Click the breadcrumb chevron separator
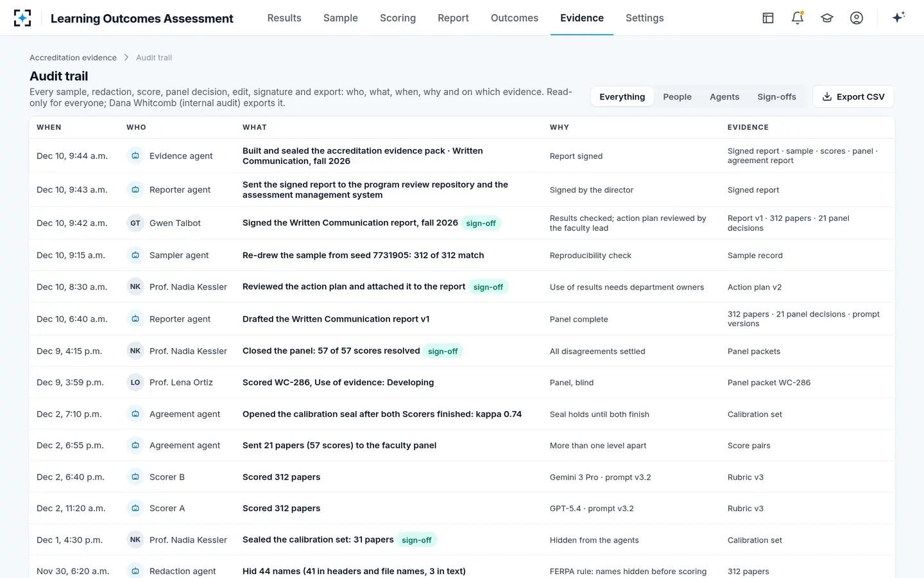Viewport: 924px width, 578px height. pos(126,58)
